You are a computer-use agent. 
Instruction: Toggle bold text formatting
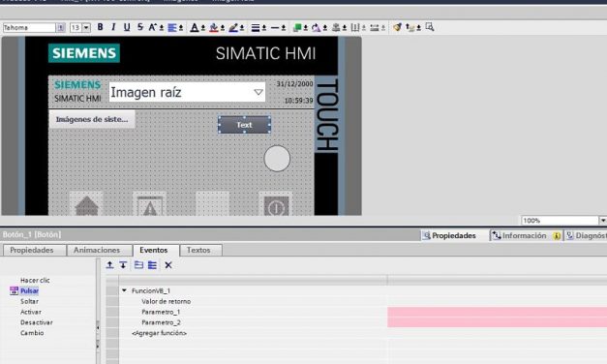[101, 27]
